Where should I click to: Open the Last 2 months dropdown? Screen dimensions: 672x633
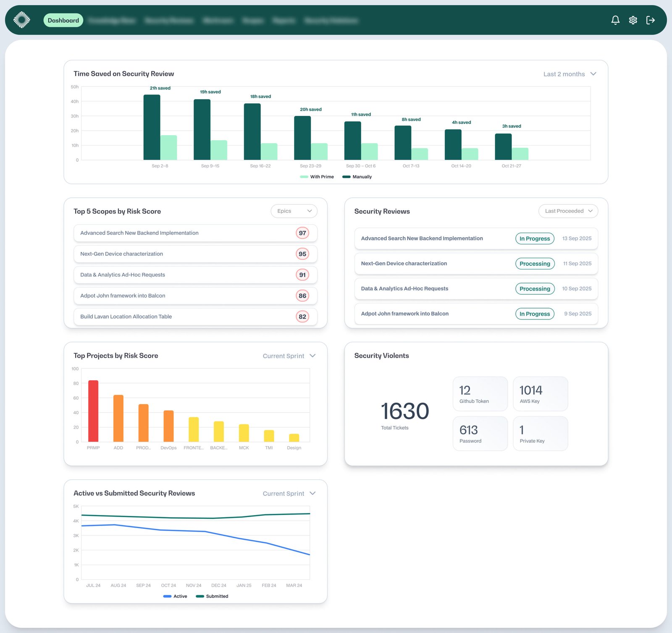coord(570,74)
